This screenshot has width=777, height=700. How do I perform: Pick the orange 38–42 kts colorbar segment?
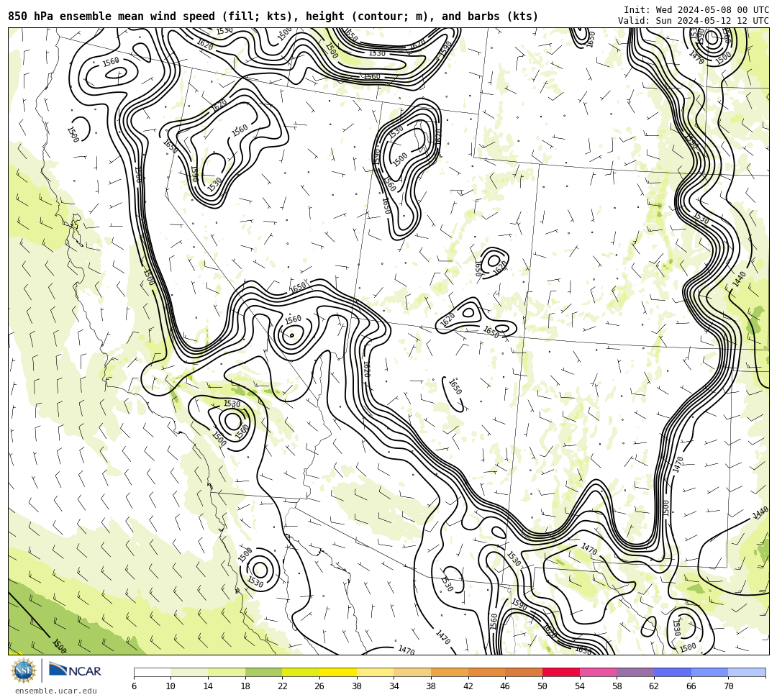(x=450, y=672)
